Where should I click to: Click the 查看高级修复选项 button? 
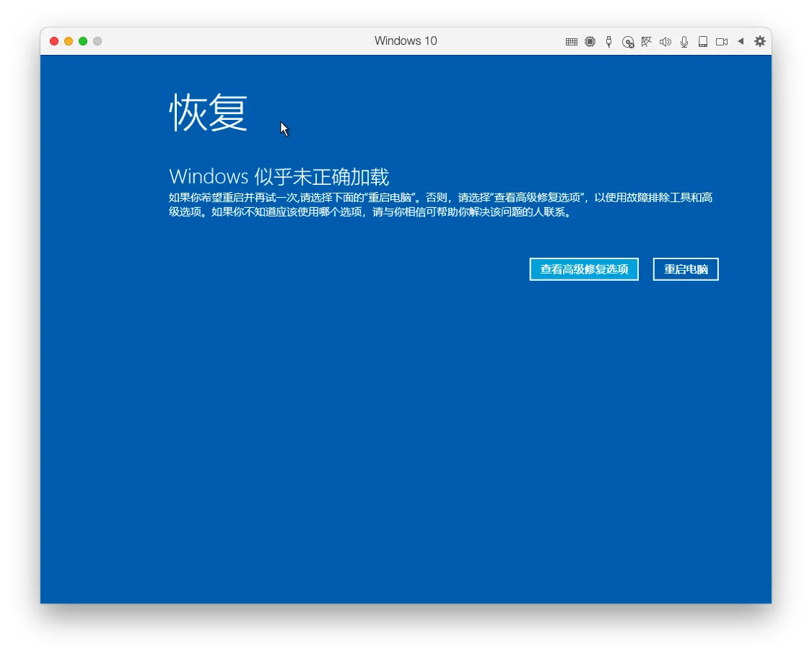pos(584,269)
